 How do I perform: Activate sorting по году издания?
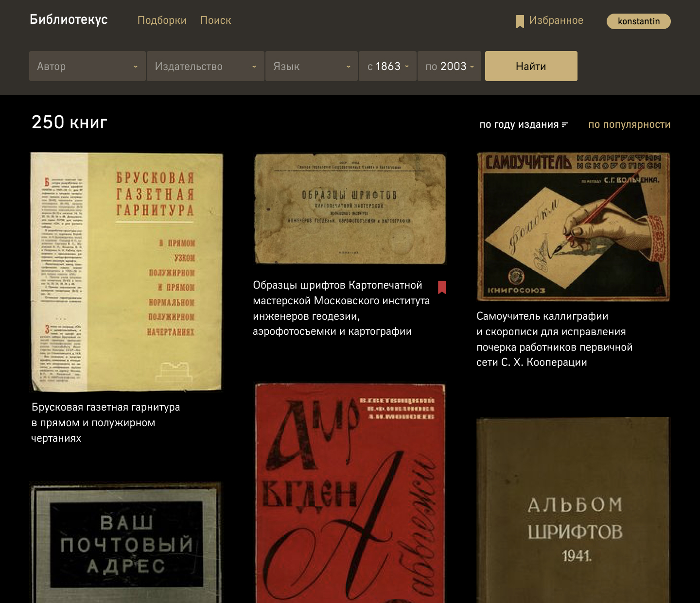pyautogui.click(x=519, y=124)
